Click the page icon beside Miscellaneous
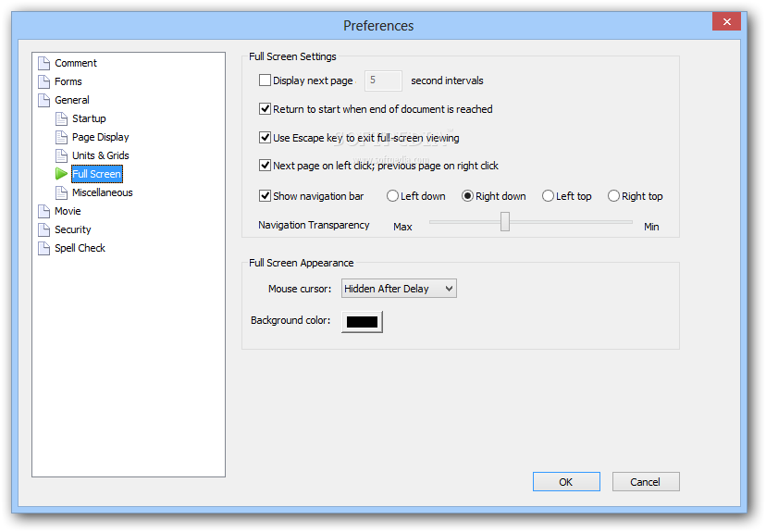766x532 pixels. tap(62, 193)
